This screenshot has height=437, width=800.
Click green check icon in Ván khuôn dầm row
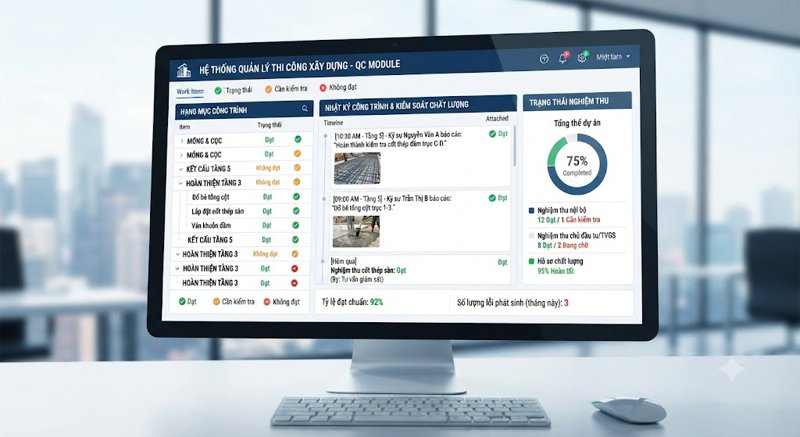coord(295,225)
